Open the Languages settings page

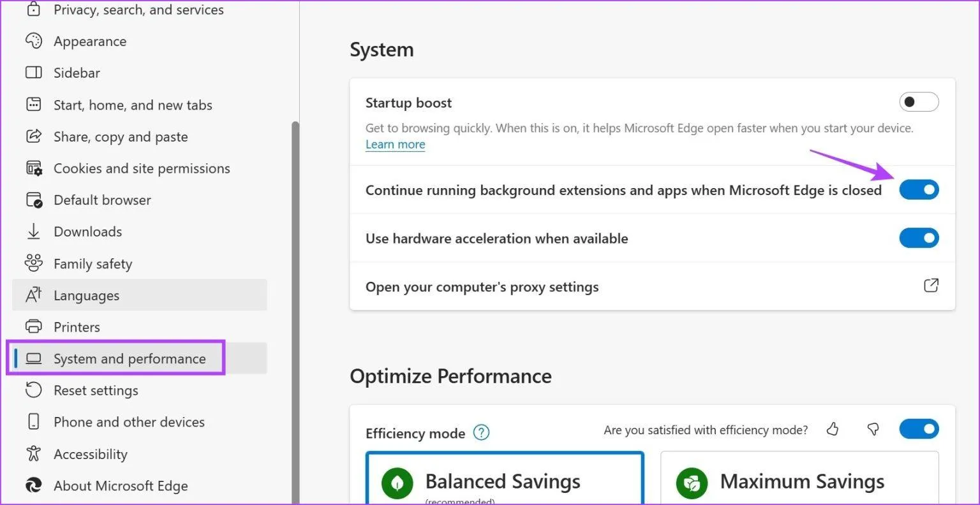pos(139,295)
